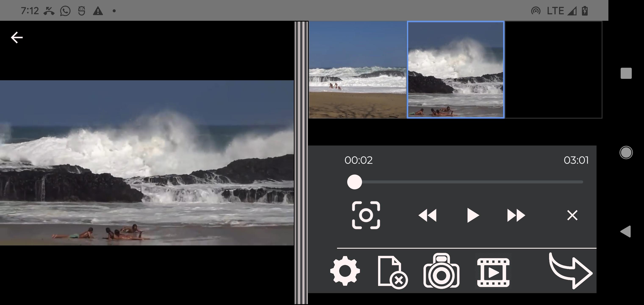Close the playback controls with X
This screenshot has height=305, width=644.
coord(572,215)
